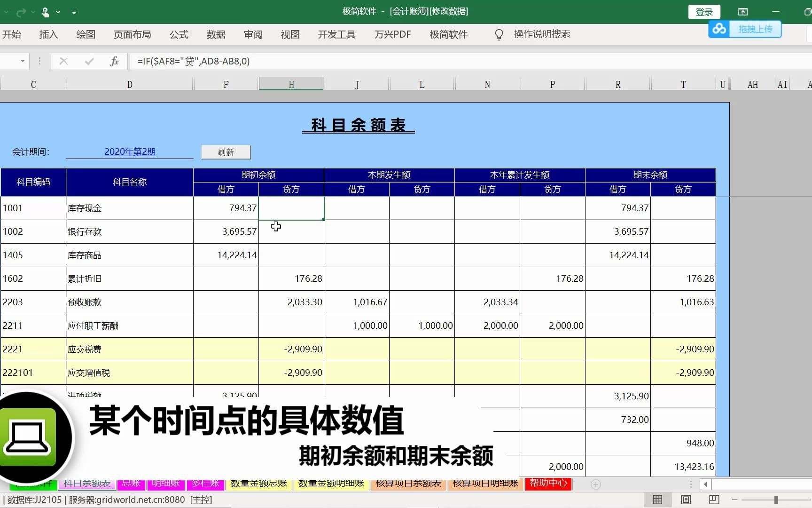Click the lightbulb search icon on the ribbon
This screenshot has width=812, height=508.
pos(499,34)
